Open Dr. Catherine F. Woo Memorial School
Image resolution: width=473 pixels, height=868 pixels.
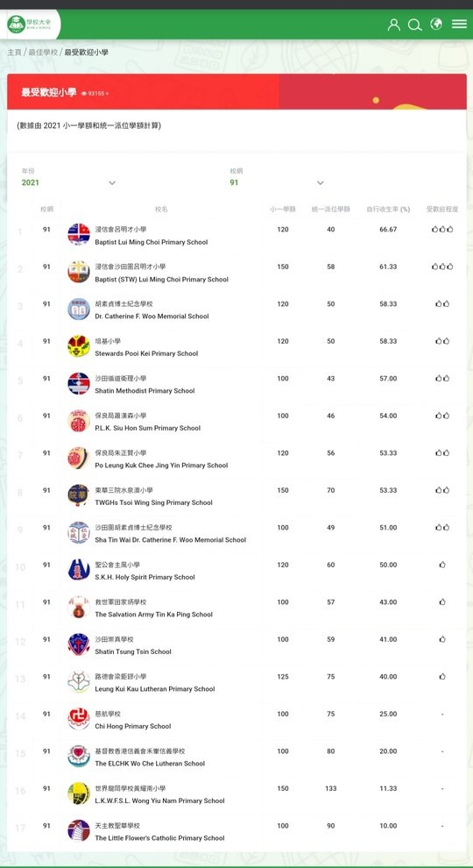(x=152, y=317)
